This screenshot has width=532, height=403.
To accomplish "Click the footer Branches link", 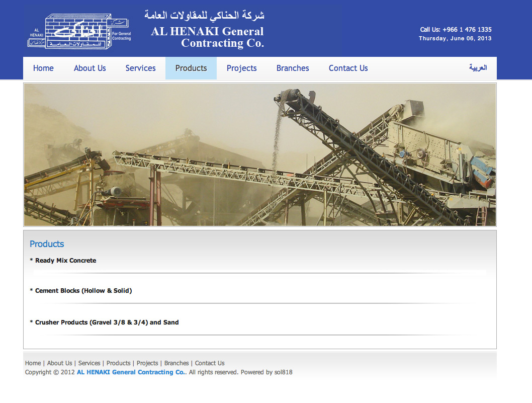I will click(x=176, y=363).
